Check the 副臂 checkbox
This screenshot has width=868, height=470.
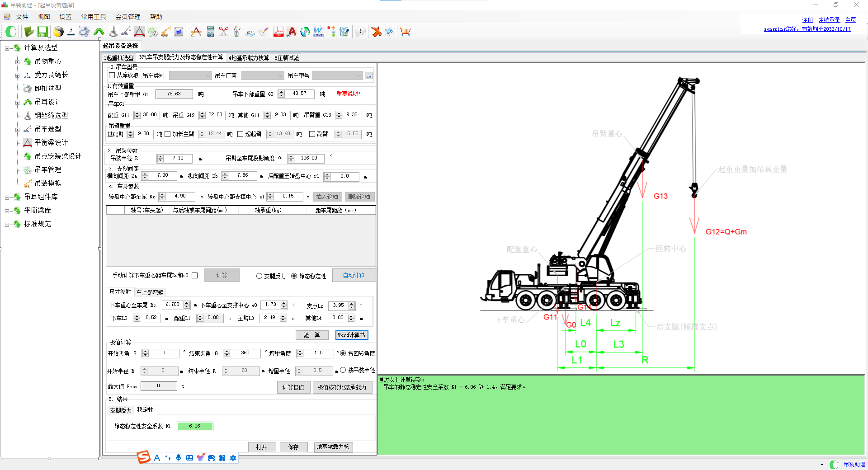point(312,134)
